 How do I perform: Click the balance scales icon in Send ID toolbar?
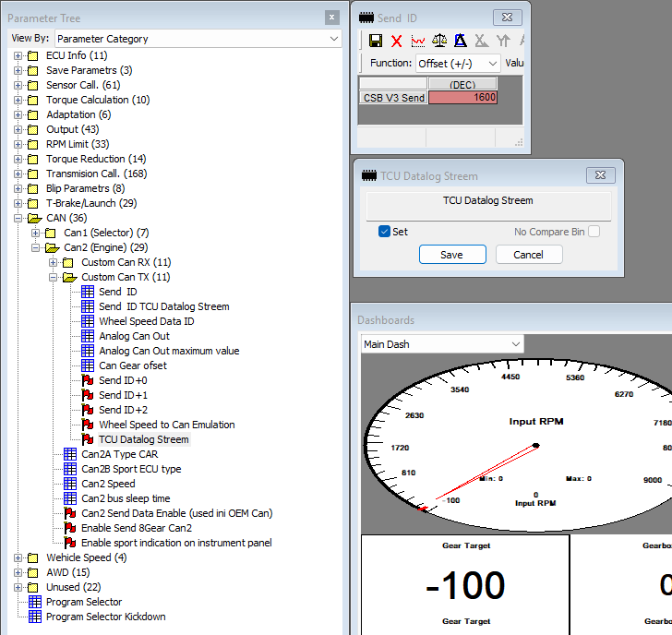click(439, 41)
